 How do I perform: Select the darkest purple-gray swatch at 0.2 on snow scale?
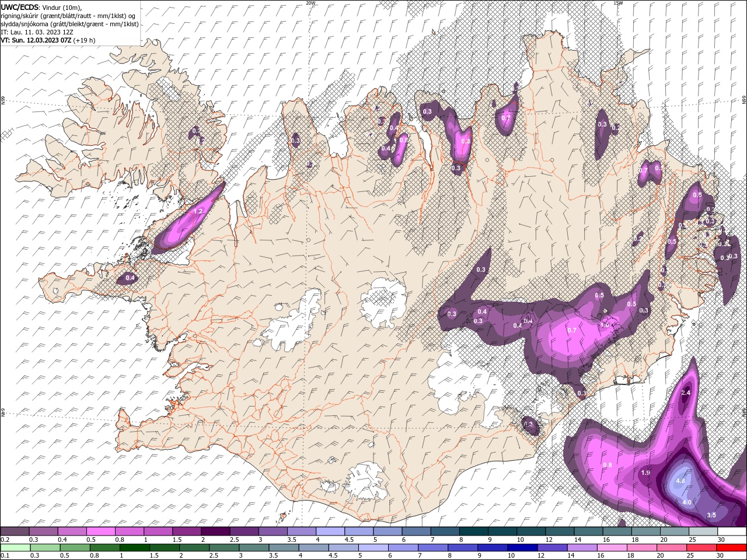(15, 531)
